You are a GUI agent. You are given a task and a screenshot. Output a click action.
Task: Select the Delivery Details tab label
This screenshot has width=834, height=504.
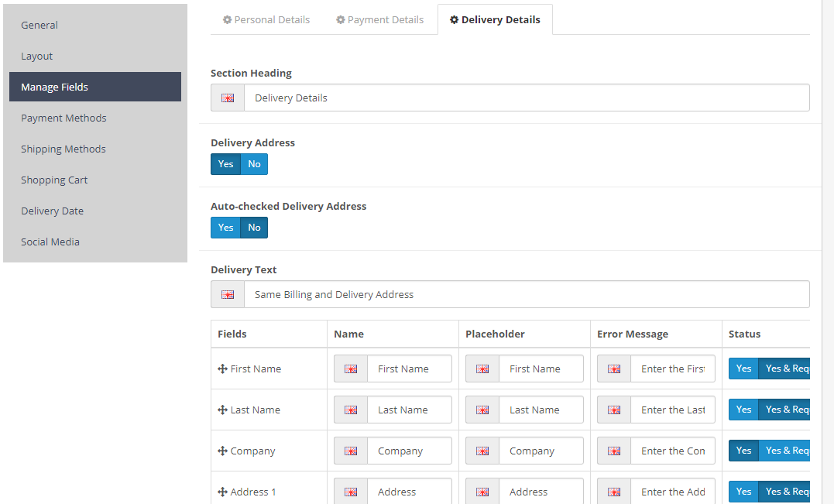[x=500, y=19]
